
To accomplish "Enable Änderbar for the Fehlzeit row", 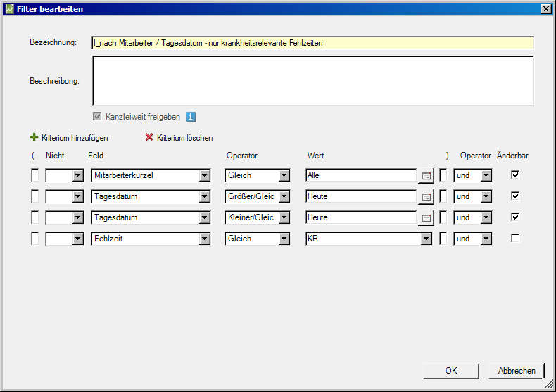I will coord(515,239).
